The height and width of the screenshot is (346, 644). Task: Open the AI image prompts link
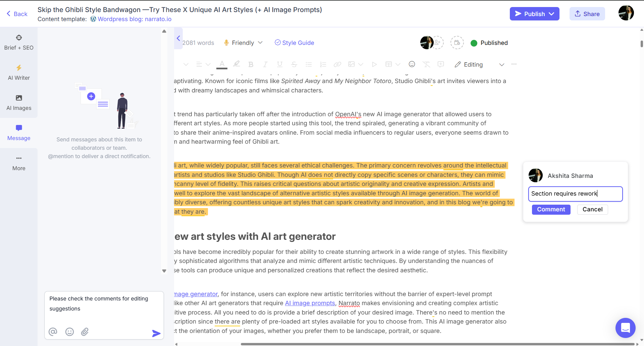[x=310, y=303]
